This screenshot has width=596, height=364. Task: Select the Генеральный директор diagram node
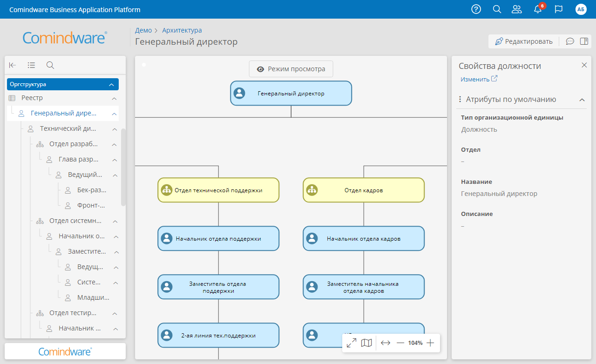[x=291, y=93]
